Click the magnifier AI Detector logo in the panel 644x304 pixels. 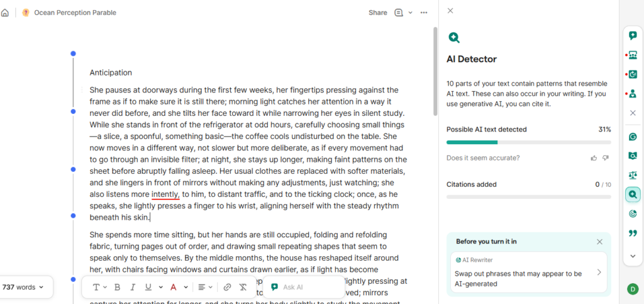pos(454,37)
